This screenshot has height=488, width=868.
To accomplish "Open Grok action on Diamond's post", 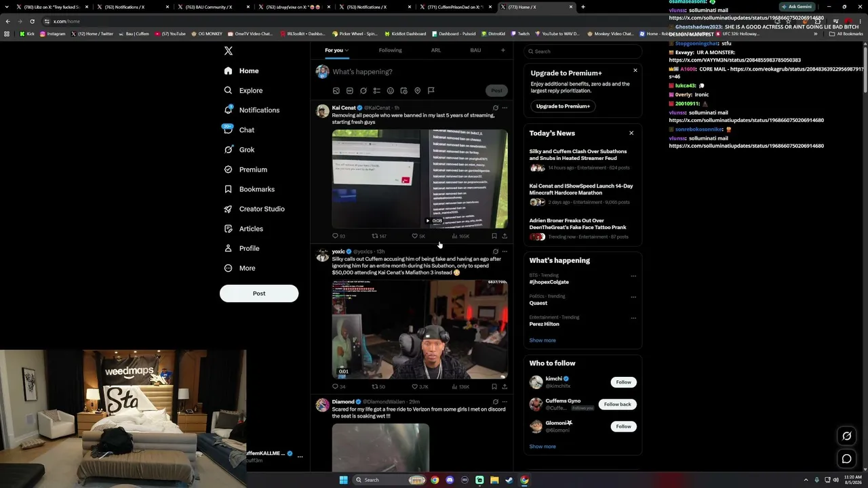I will (x=495, y=402).
